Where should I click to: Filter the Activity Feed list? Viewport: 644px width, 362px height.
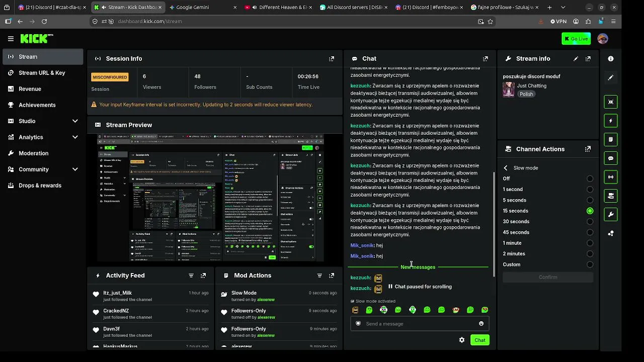pos(191,276)
